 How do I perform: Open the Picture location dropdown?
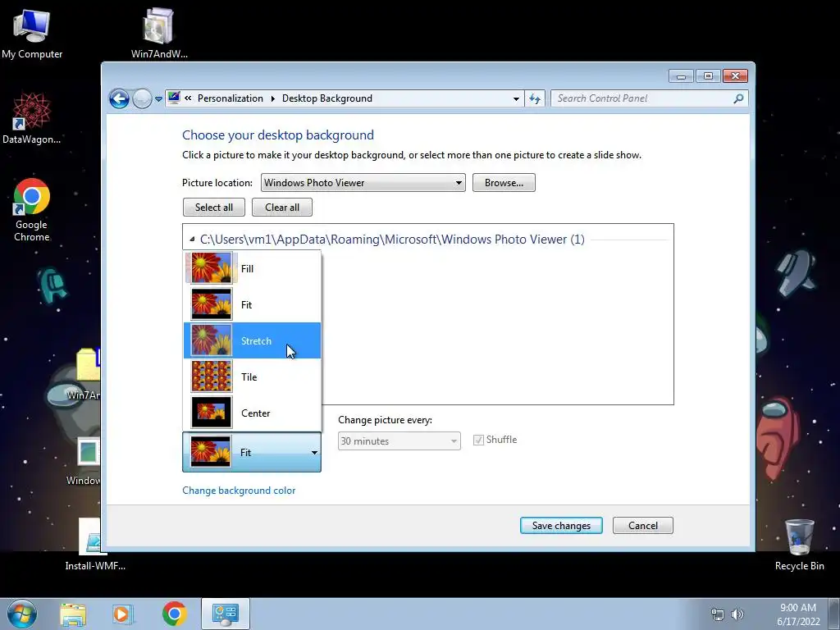coord(363,183)
